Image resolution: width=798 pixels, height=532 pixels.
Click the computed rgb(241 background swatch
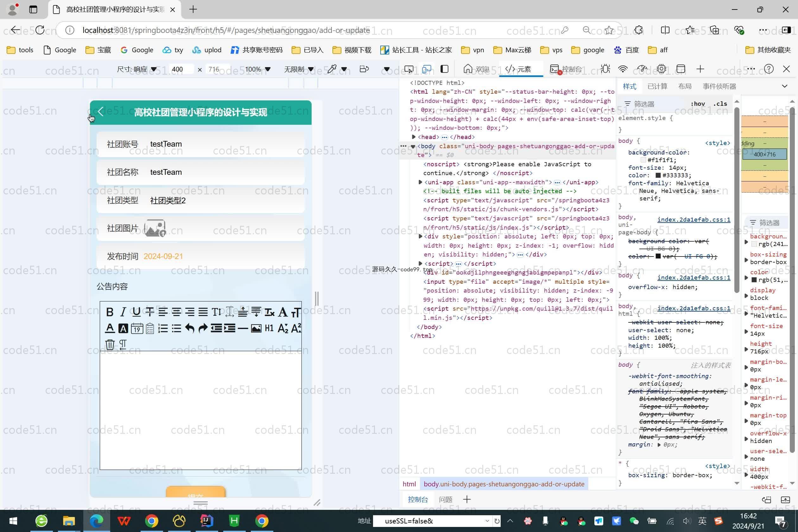pos(754,244)
